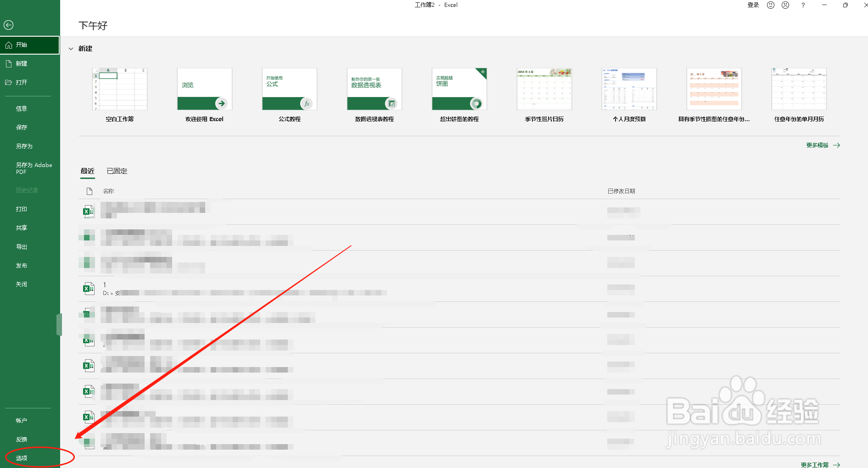Viewport: 868px width, 468px height.
Task: Open the 具有季节性插图的任意年份 calendar template
Action: click(714, 89)
